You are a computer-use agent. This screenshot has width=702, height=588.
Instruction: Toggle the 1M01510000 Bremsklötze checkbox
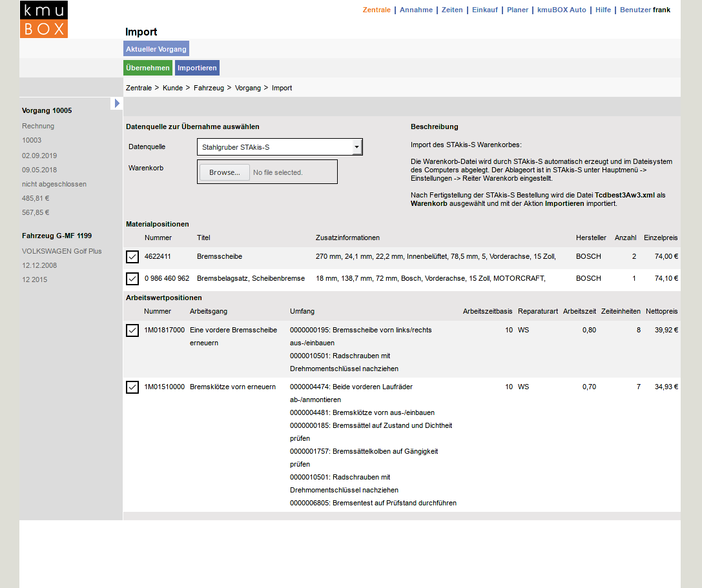point(132,387)
